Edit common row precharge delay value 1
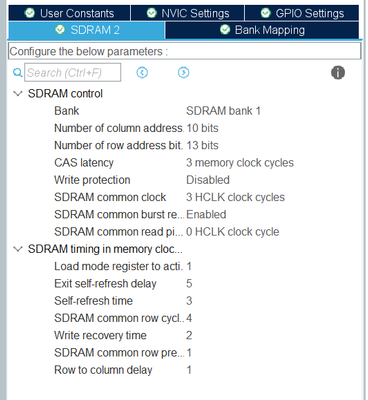 (x=189, y=353)
